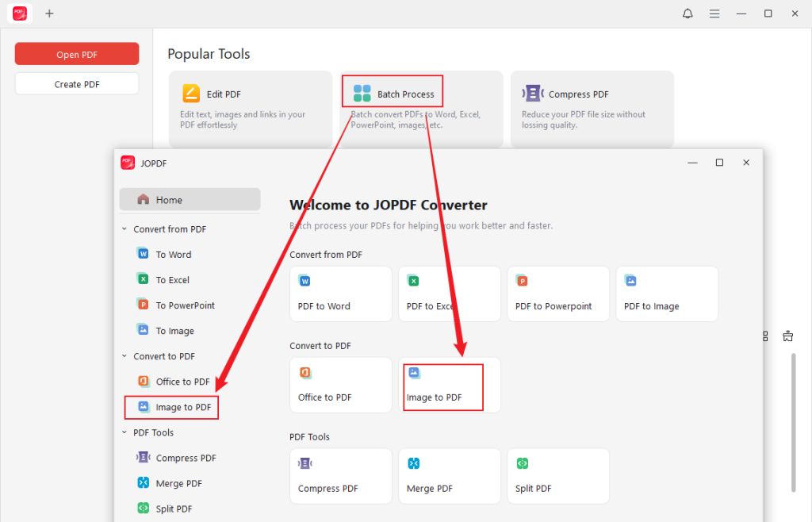Open the notifications bell icon

click(x=688, y=13)
